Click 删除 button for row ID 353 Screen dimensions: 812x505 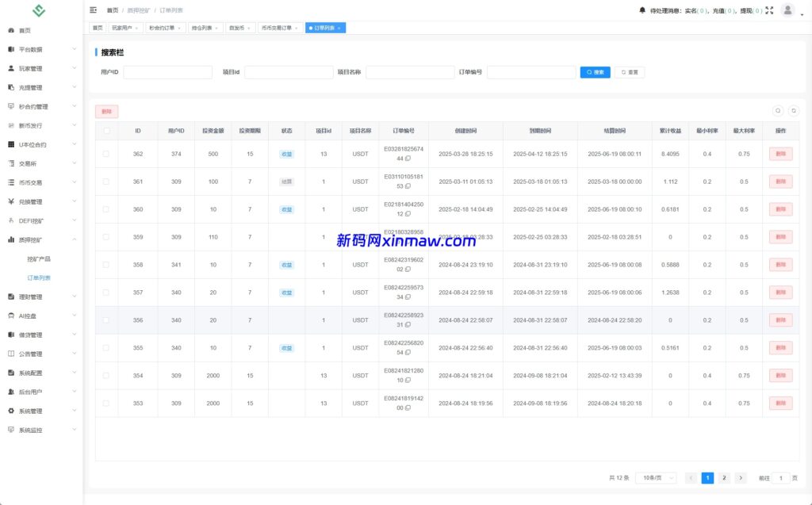coord(780,404)
